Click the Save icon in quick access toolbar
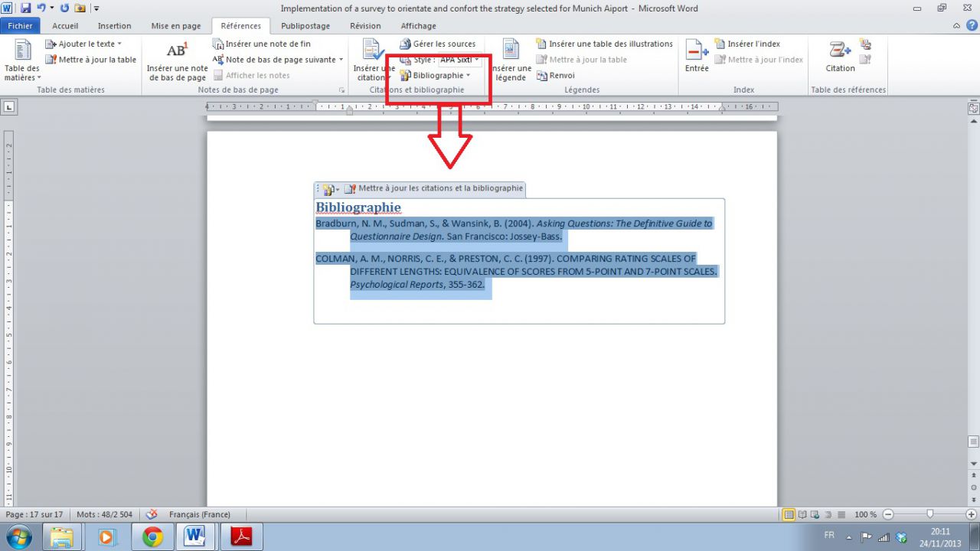 click(x=25, y=8)
